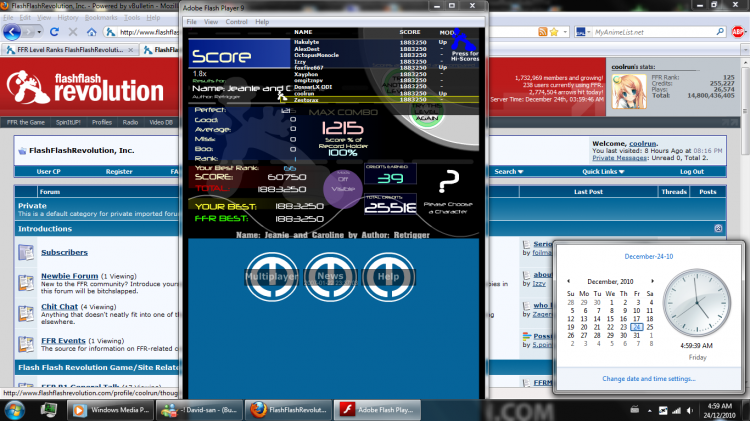Viewport: 750px width, 421px height.
Task: Open Flash Player Control menu
Action: tap(236, 22)
